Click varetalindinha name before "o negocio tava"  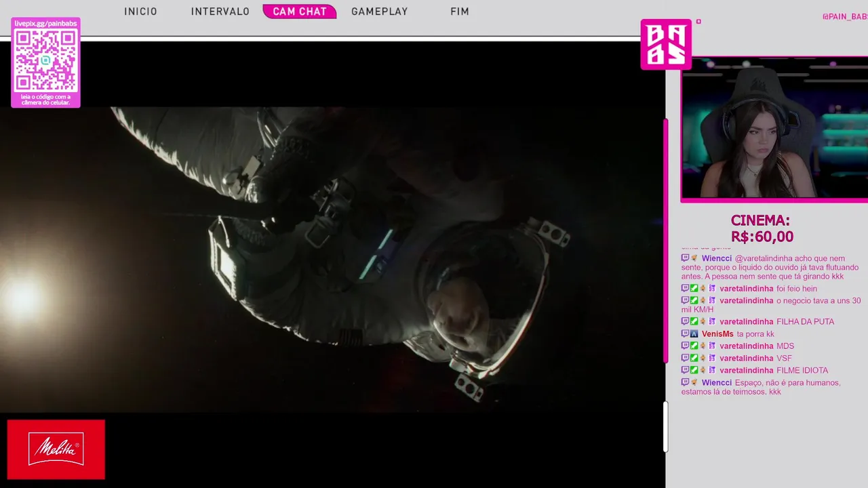pos(746,301)
